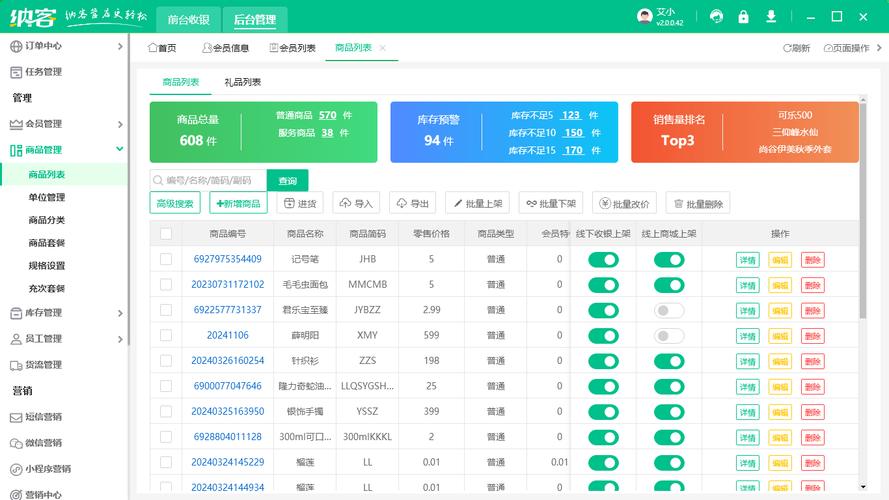Click the 高级搜索 button

click(x=175, y=204)
